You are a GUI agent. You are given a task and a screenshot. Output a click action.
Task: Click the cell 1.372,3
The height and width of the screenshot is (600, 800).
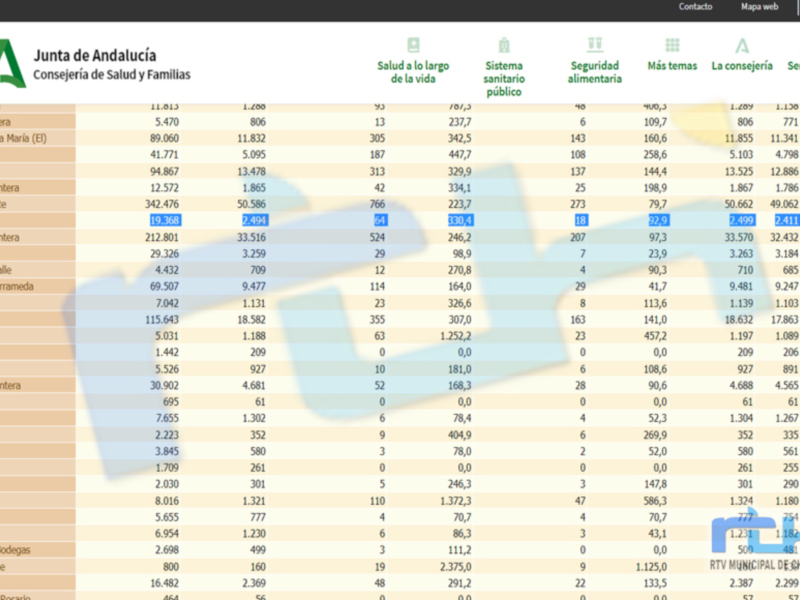click(x=456, y=501)
